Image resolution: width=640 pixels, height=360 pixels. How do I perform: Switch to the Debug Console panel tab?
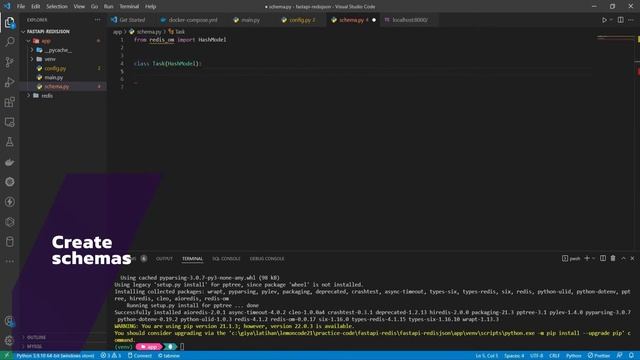(267, 258)
